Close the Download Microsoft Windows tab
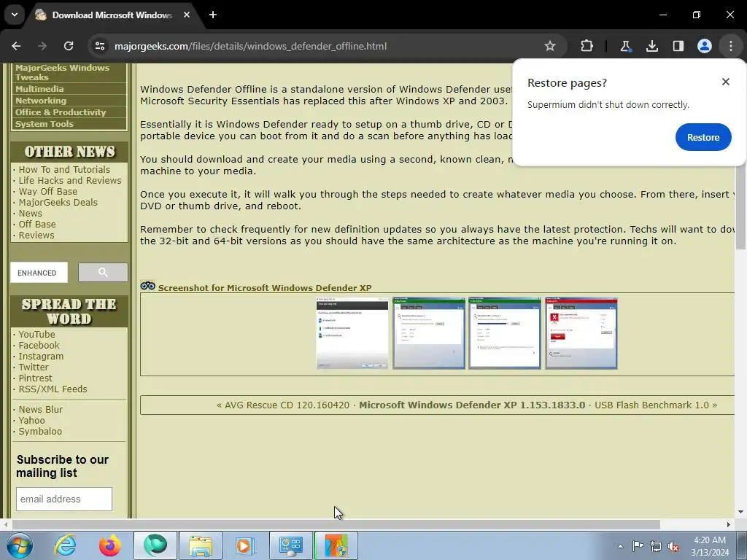The width and height of the screenshot is (747, 560). [x=187, y=15]
